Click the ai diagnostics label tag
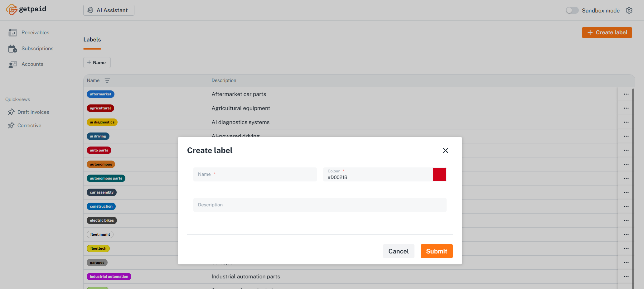This screenshot has height=289, width=644. pos(102,122)
